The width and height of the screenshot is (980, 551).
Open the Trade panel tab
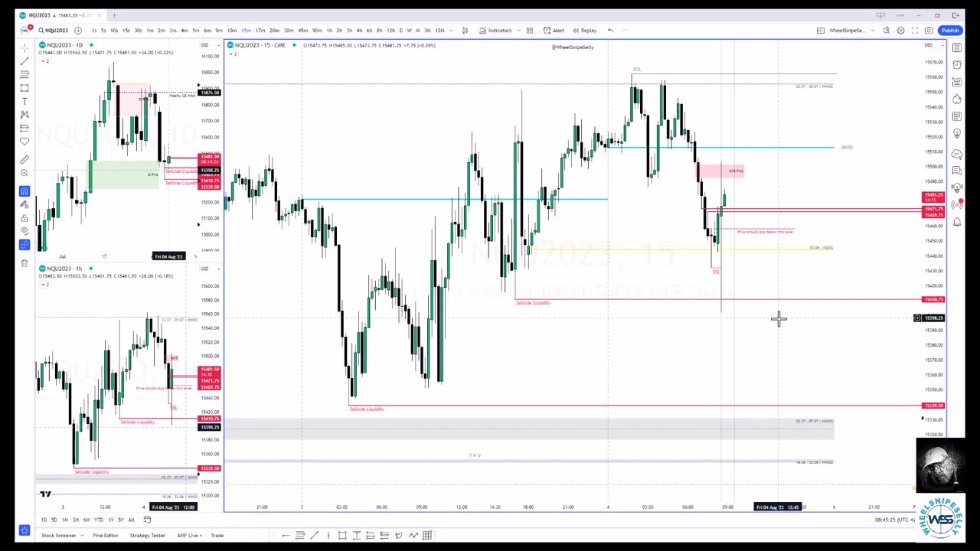point(217,536)
